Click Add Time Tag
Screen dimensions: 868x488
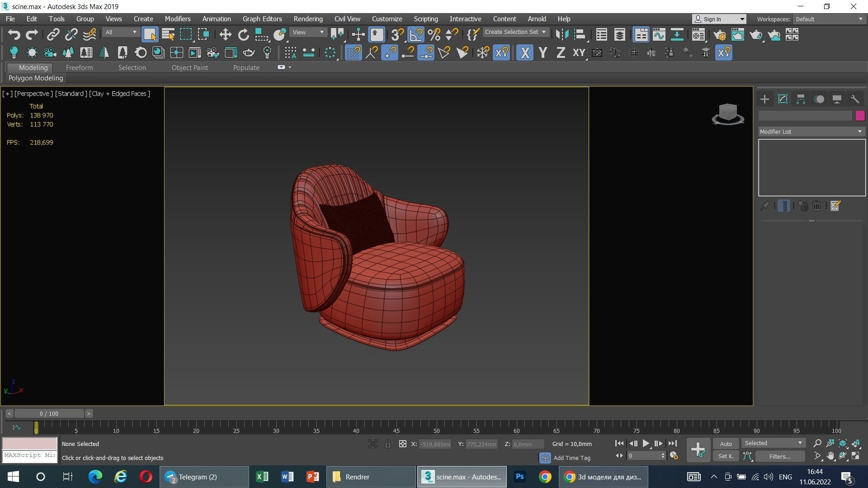(571, 458)
